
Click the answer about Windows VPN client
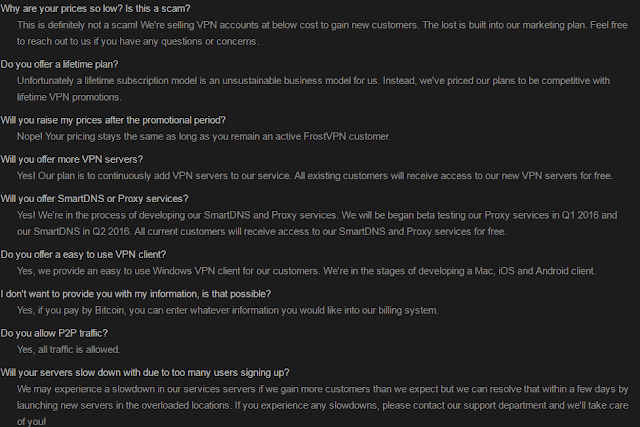click(x=306, y=271)
